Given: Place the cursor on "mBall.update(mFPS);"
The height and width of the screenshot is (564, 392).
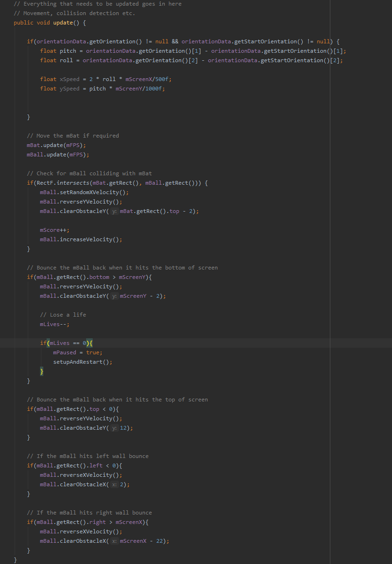Looking at the screenshot, I should [x=58, y=154].
